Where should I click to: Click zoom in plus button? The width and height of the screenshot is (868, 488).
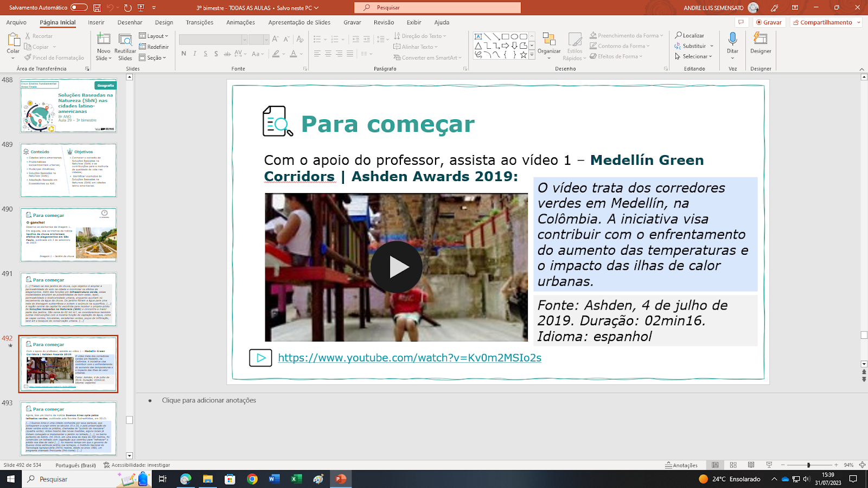[836, 465]
